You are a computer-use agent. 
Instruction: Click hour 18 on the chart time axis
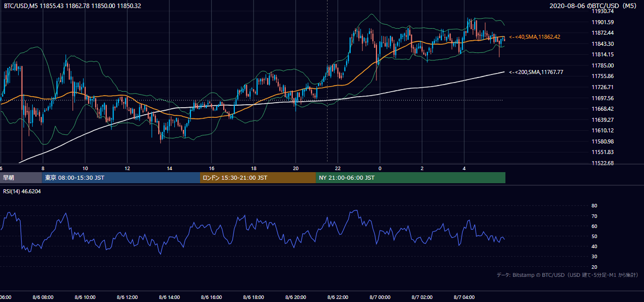[253, 168]
